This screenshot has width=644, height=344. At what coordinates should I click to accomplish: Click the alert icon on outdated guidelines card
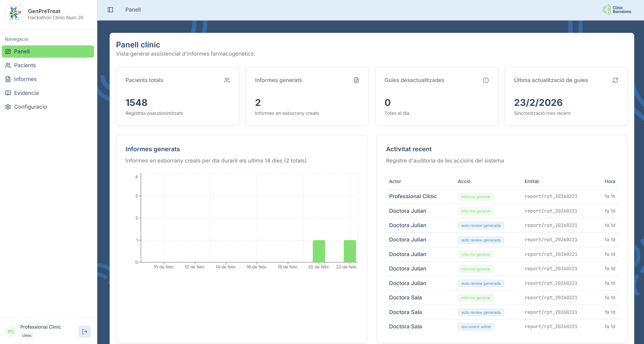(486, 80)
